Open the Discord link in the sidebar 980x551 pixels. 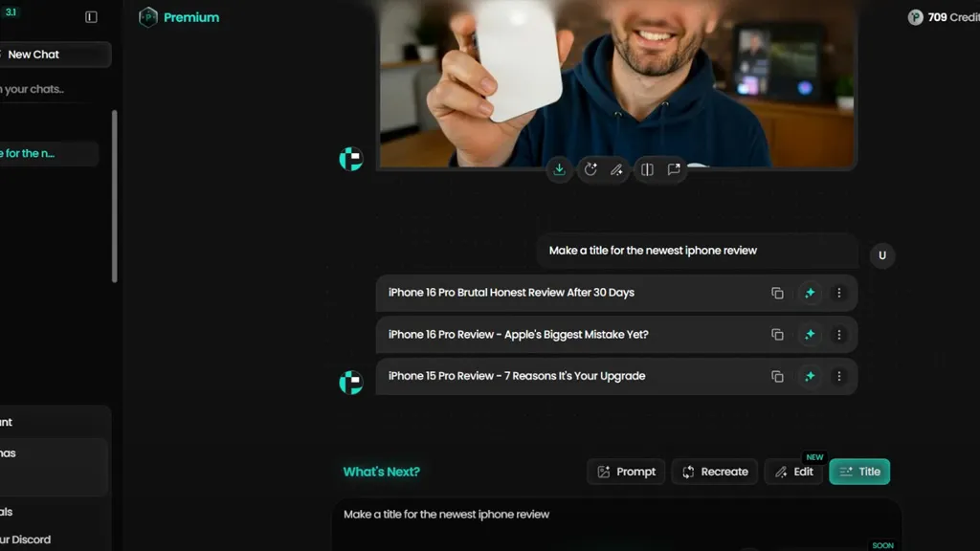tap(25, 540)
